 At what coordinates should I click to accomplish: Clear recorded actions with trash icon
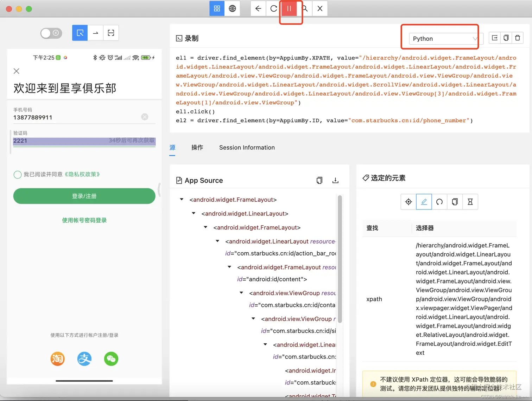tap(518, 38)
